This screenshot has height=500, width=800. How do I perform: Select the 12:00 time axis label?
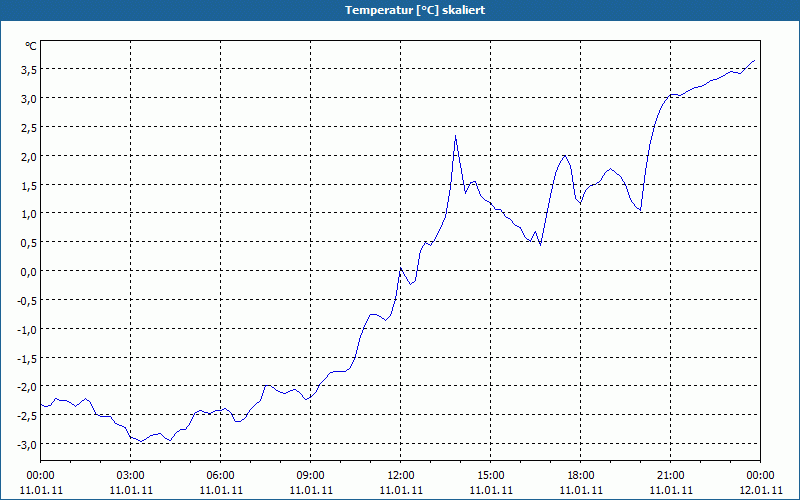coord(400,475)
